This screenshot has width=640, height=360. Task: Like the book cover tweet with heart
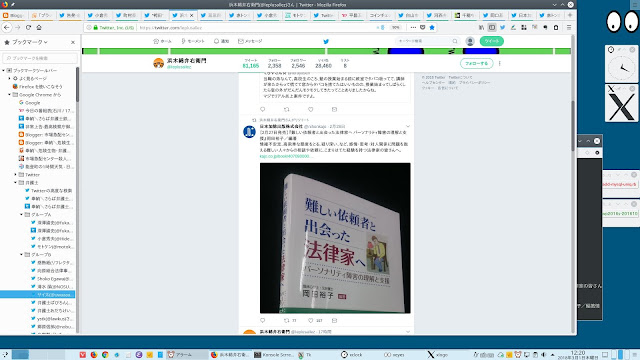[x=311, y=320]
